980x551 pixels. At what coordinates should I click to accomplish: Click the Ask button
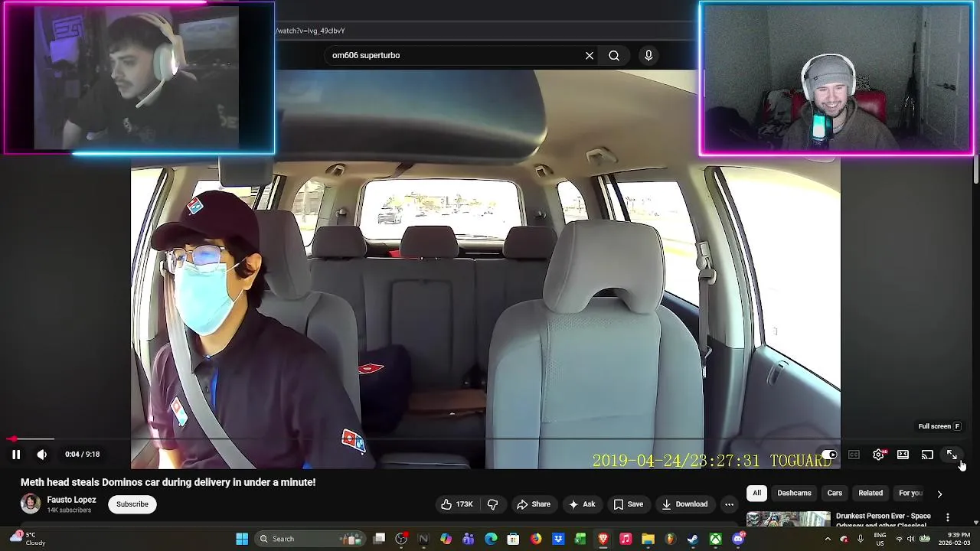pyautogui.click(x=582, y=504)
